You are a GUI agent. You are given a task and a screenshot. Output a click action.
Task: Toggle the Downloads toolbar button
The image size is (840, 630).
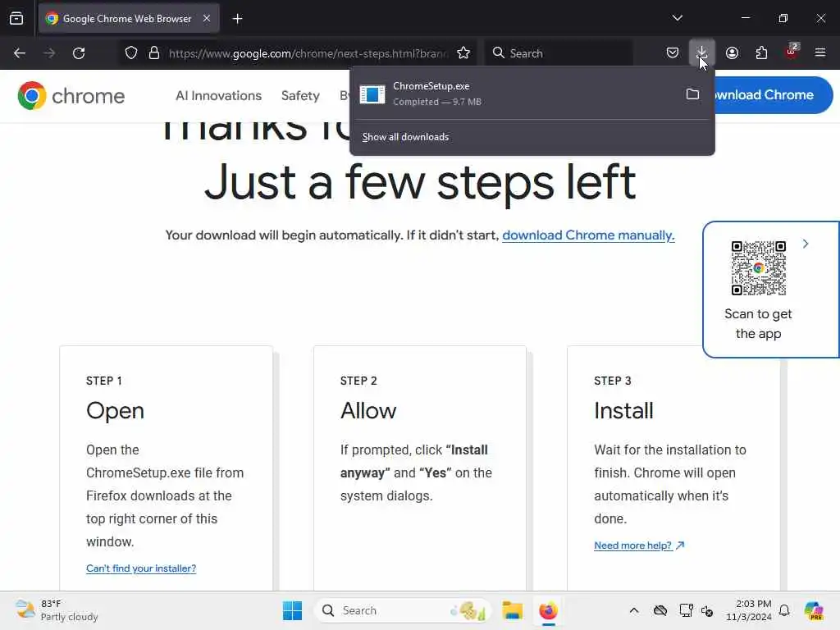[x=702, y=52]
